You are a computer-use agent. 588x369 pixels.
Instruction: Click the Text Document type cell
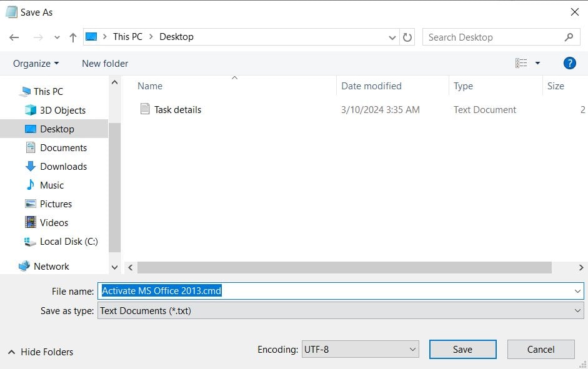pos(485,109)
